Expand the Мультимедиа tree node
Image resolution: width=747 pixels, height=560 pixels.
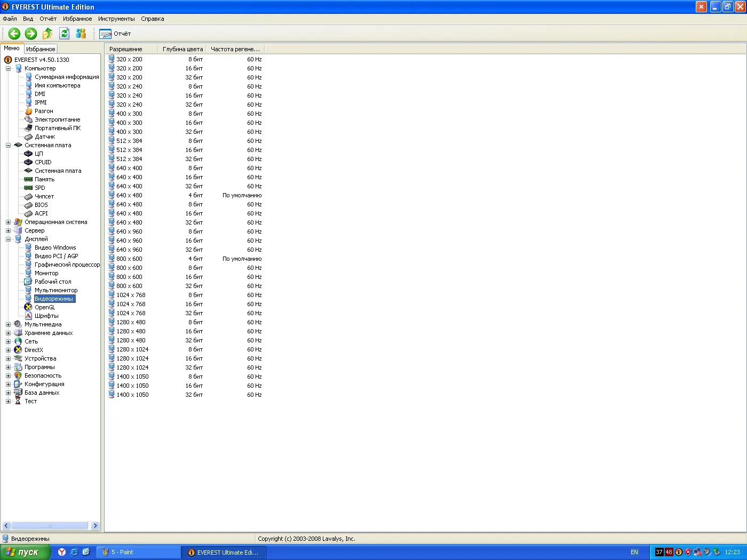pos(8,324)
